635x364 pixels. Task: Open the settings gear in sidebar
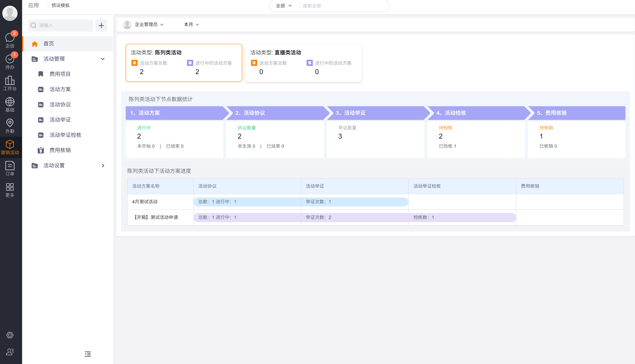pos(10,335)
